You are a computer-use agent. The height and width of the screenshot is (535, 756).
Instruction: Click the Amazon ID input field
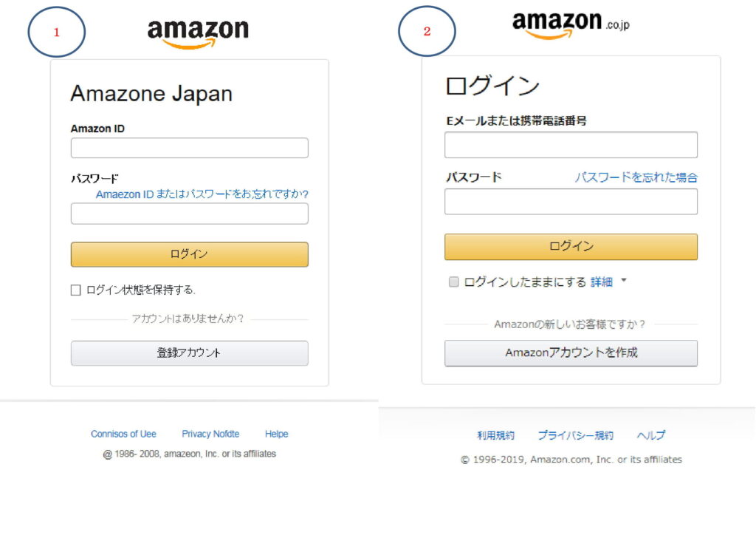[x=189, y=148]
